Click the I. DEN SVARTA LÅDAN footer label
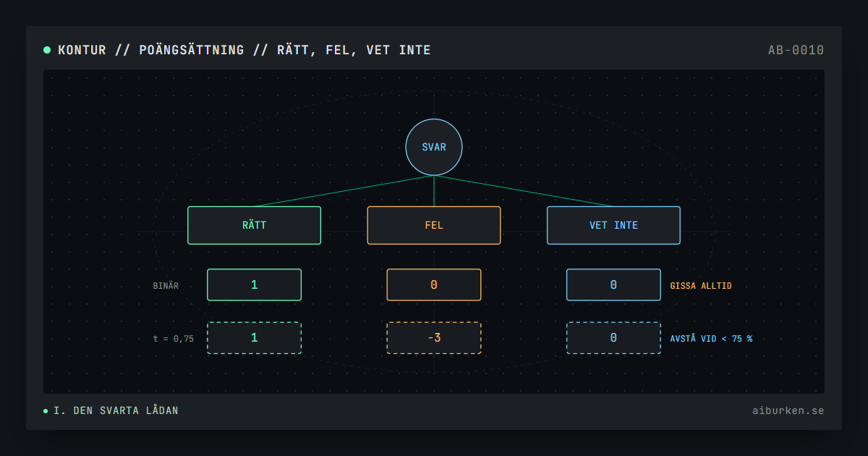868x456 pixels. tap(116, 411)
